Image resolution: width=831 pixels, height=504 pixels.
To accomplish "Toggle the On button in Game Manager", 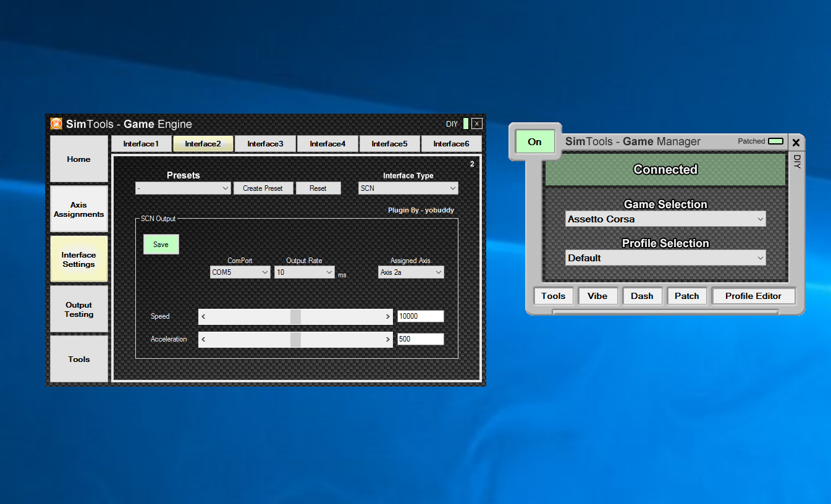I will (534, 141).
